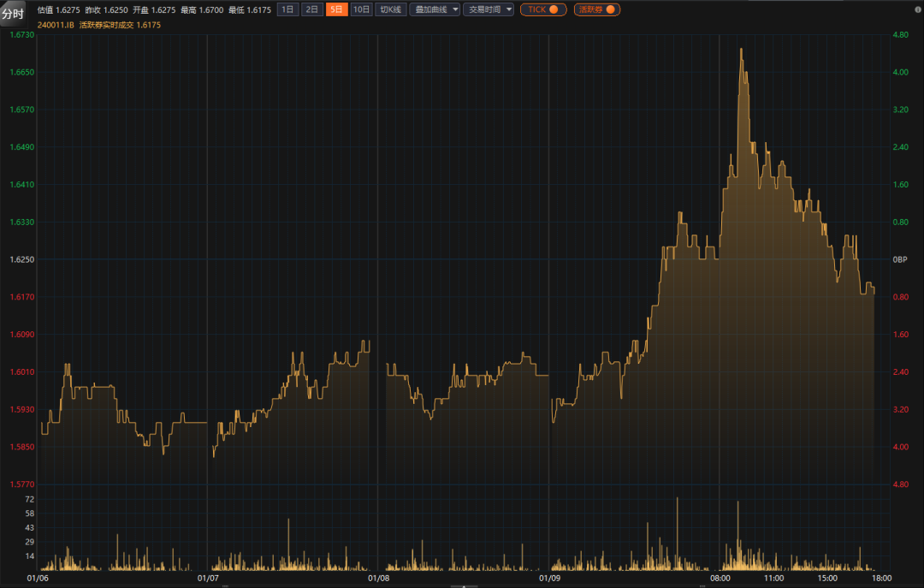Toggle the TICK switch
This screenshot has width=924, height=588.
(543, 9)
